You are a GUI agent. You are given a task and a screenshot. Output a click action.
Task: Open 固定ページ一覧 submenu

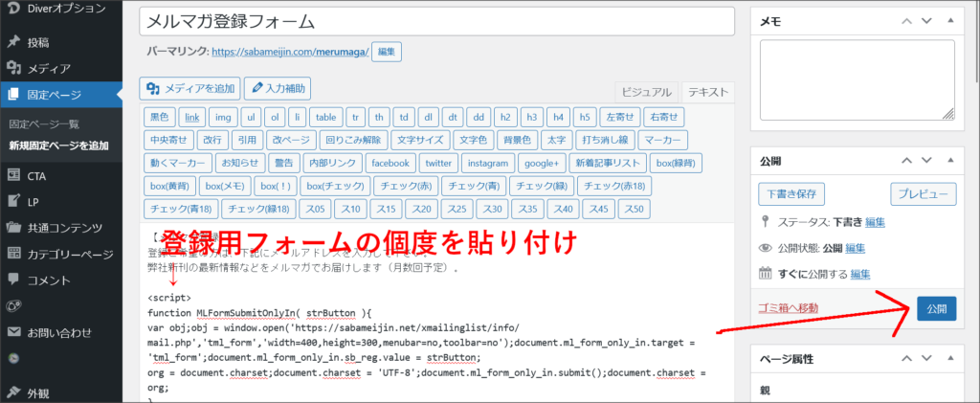[44, 124]
